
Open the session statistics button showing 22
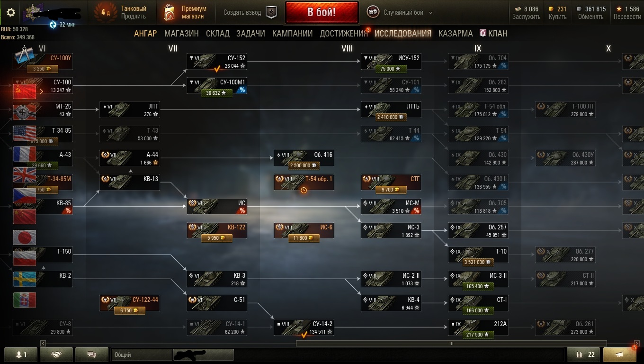coord(583,355)
